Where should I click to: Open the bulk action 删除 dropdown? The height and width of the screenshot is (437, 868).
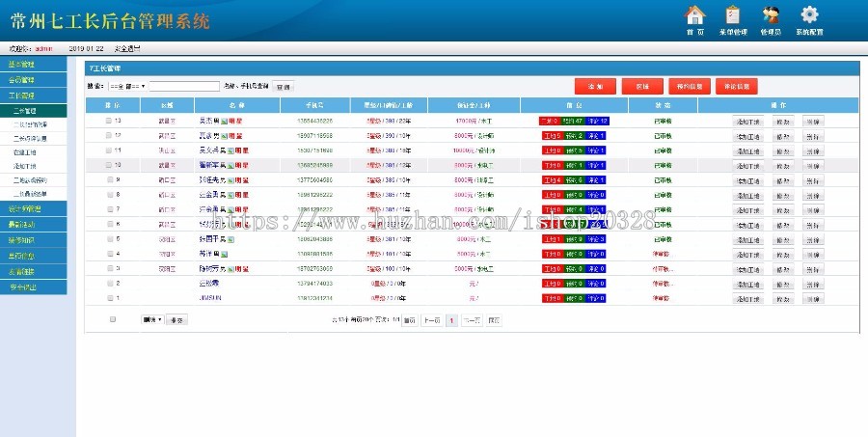pos(152,319)
